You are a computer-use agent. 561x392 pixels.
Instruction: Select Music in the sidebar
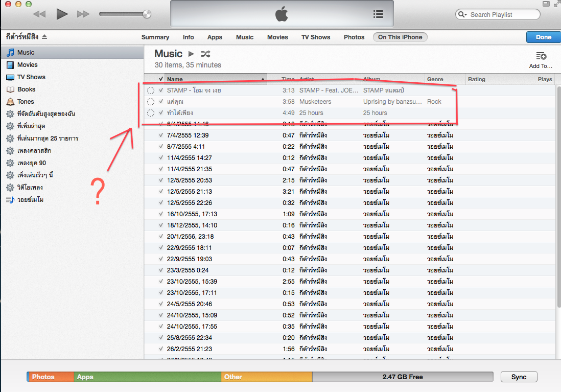click(x=72, y=53)
